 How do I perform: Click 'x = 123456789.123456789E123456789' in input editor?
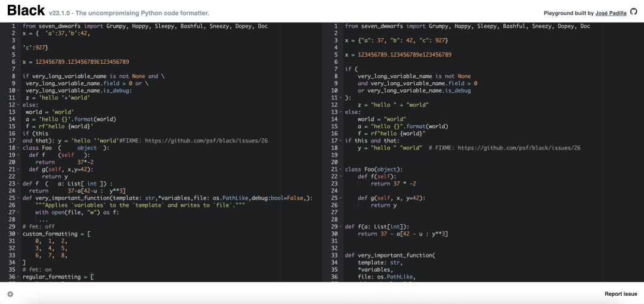coord(76,62)
